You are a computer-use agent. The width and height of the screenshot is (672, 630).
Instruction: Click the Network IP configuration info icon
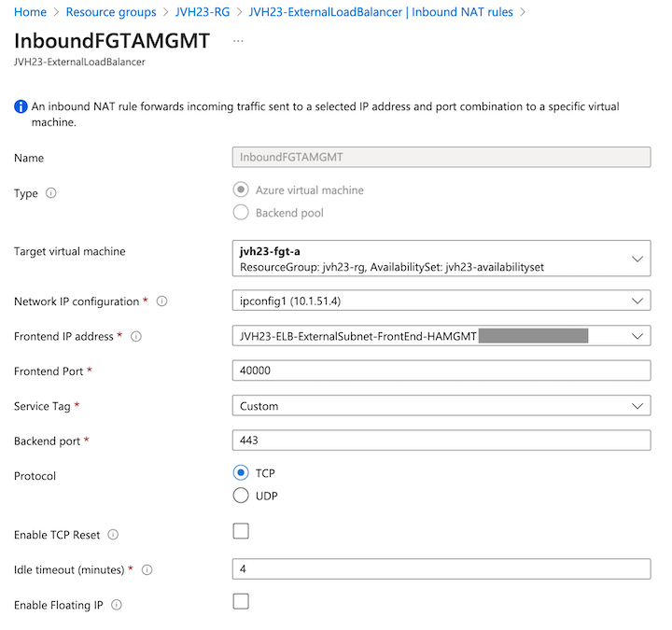[161, 301]
